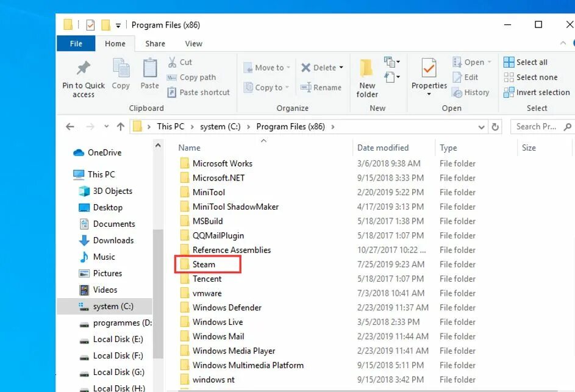Click Quick Access Toolbar properties checkmark icon
The image size is (575, 392).
pyautogui.click(x=90, y=25)
